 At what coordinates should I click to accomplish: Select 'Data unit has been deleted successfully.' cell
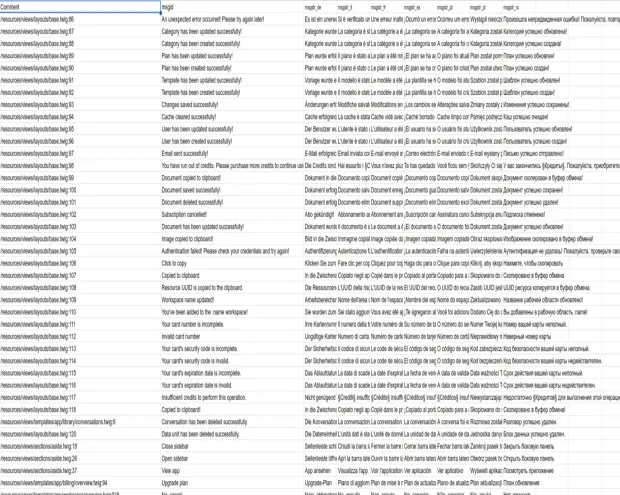click(x=232, y=434)
